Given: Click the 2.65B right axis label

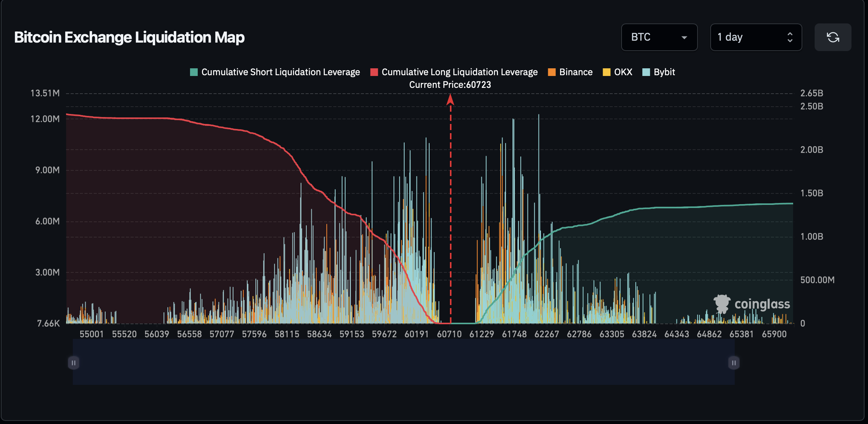Looking at the screenshot, I should tap(812, 93).
